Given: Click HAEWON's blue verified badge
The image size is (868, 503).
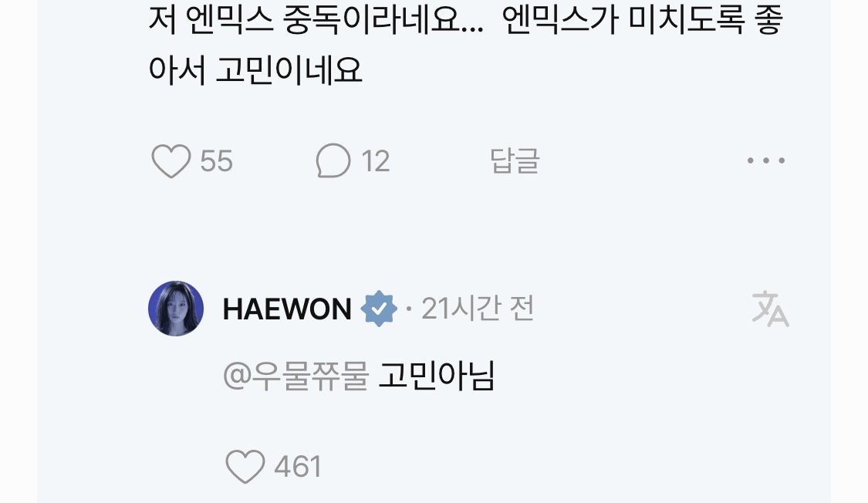Looking at the screenshot, I should pos(379,309).
